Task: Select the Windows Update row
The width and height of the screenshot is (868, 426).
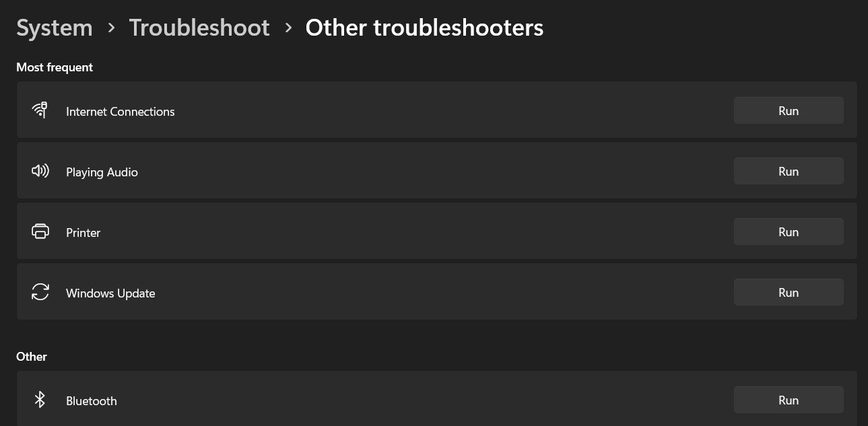Action: [x=404, y=292]
